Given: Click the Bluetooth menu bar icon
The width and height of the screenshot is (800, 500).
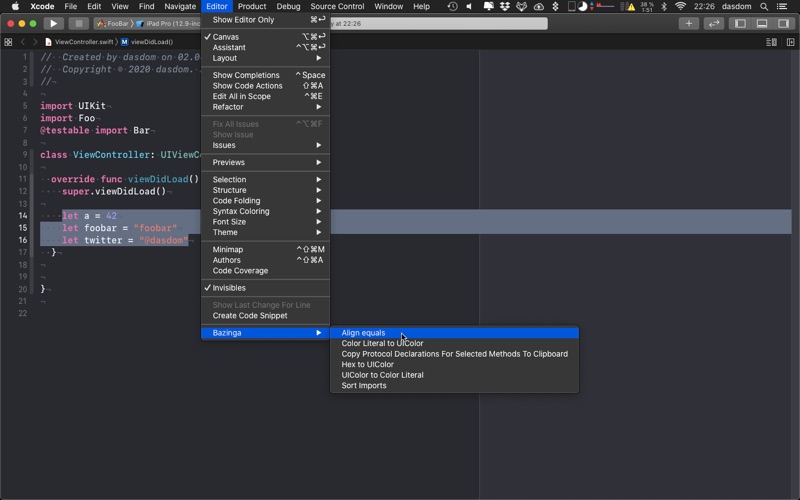Looking at the screenshot, I should tap(664, 6).
